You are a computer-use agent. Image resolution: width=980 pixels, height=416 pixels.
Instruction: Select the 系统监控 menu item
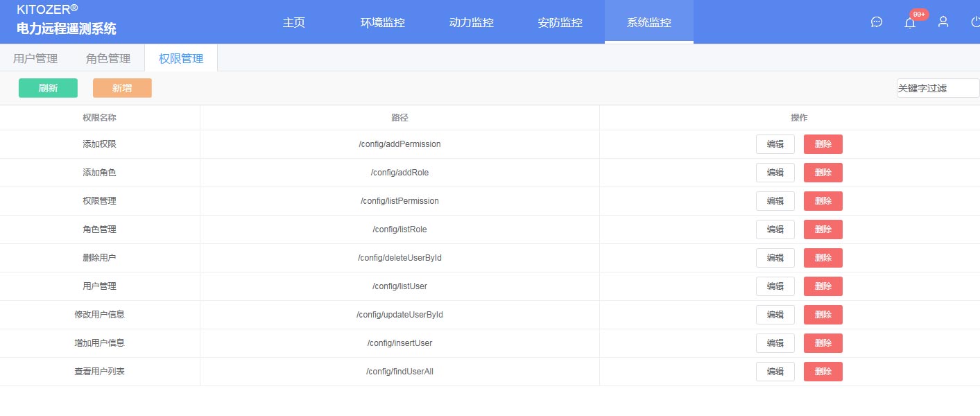(648, 22)
